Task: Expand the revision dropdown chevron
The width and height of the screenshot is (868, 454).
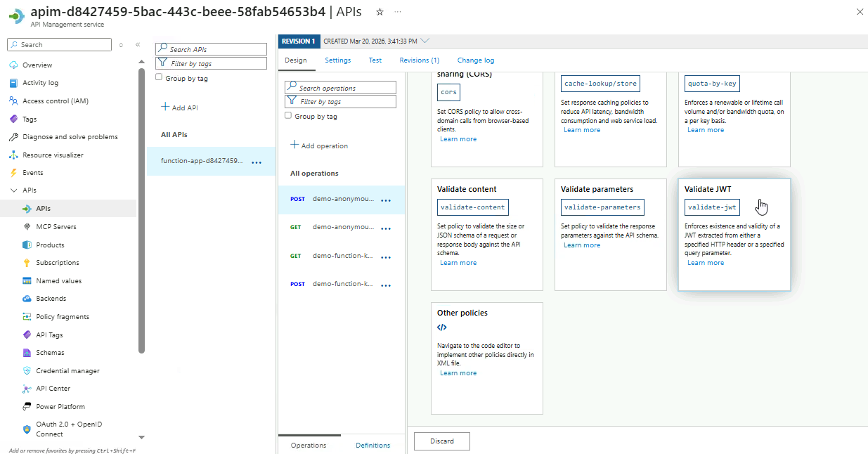Action: click(x=425, y=41)
